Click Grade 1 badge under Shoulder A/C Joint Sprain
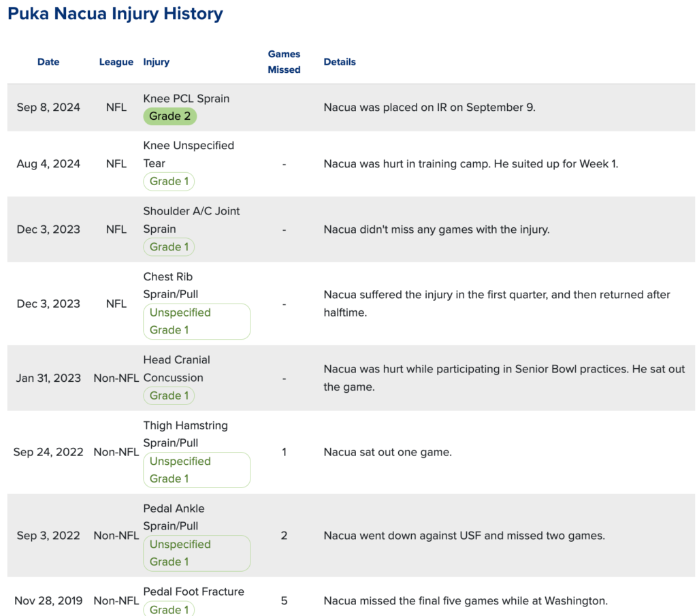The height and width of the screenshot is (616, 697). coord(169,247)
